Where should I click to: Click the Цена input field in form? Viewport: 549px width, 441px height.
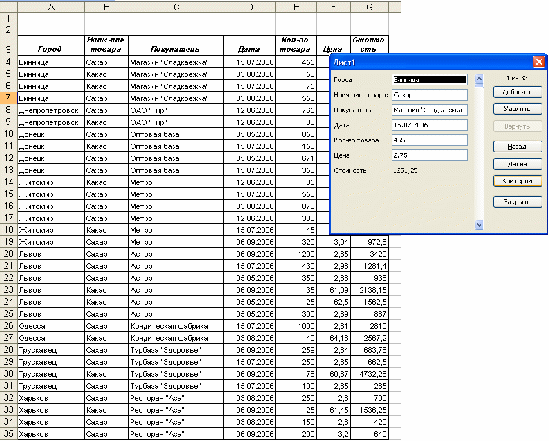coord(430,155)
